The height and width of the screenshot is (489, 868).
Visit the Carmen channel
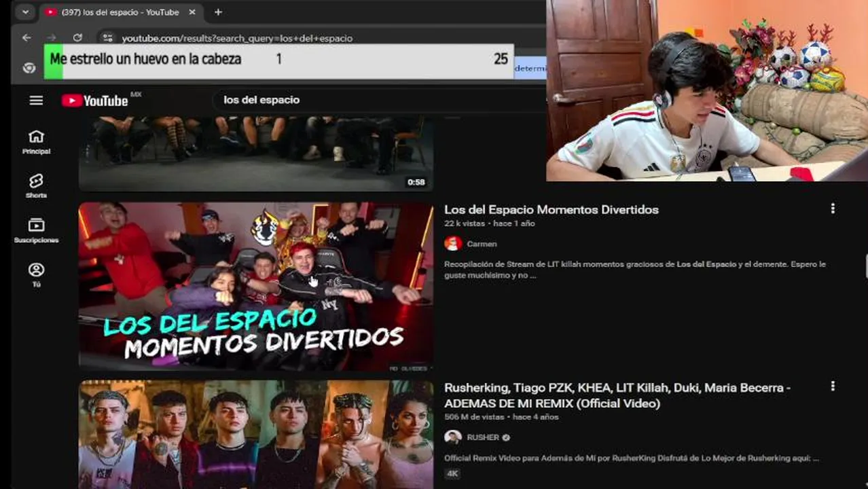click(482, 244)
